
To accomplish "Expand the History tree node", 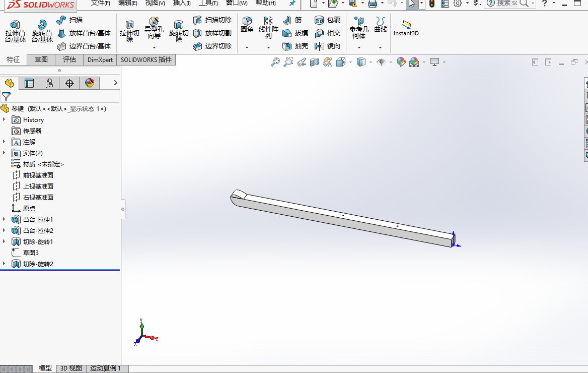I will (4, 119).
